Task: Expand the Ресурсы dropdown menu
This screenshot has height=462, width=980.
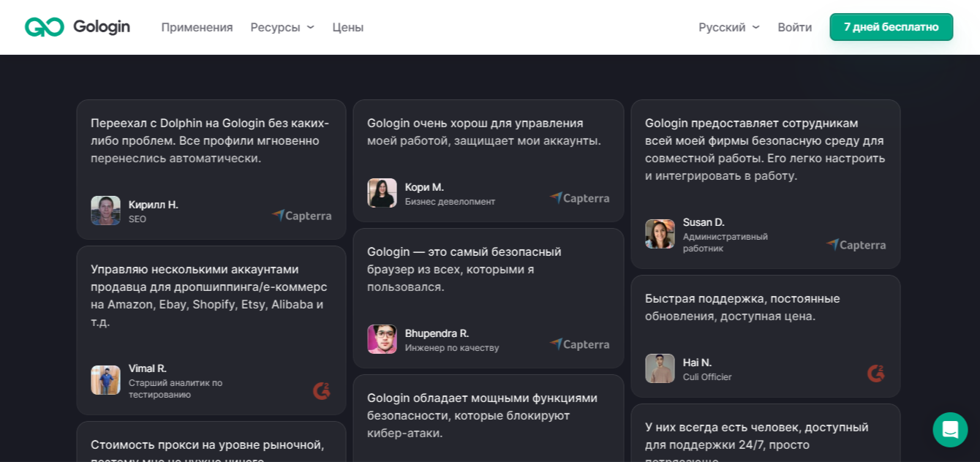Action: (276, 27)
